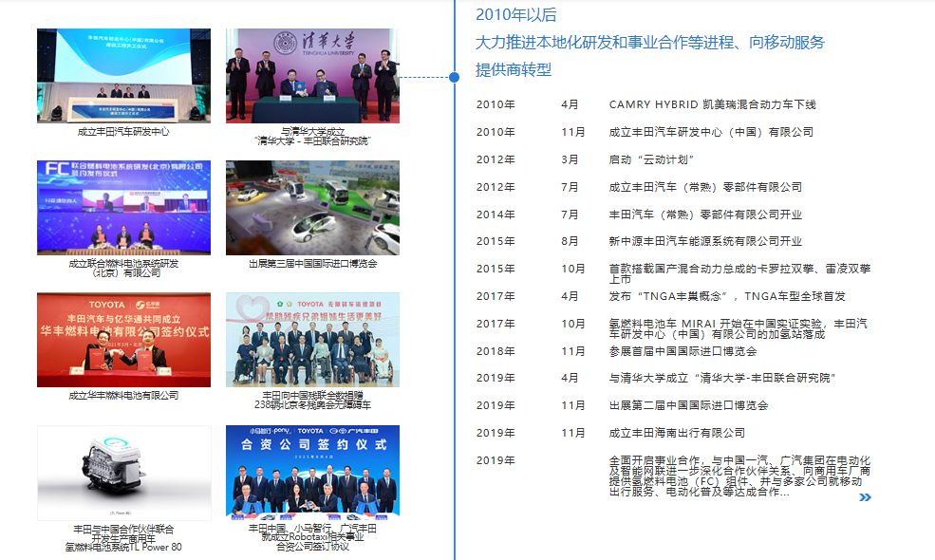935x560 pixels.
Task: Open the 成立丰田汽车研发中心 ceremony photo
Action: coord(123,75)
